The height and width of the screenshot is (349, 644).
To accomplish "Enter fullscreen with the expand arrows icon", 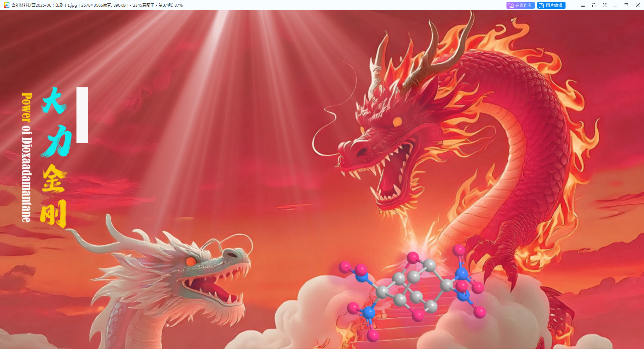I will pos(604,5).
